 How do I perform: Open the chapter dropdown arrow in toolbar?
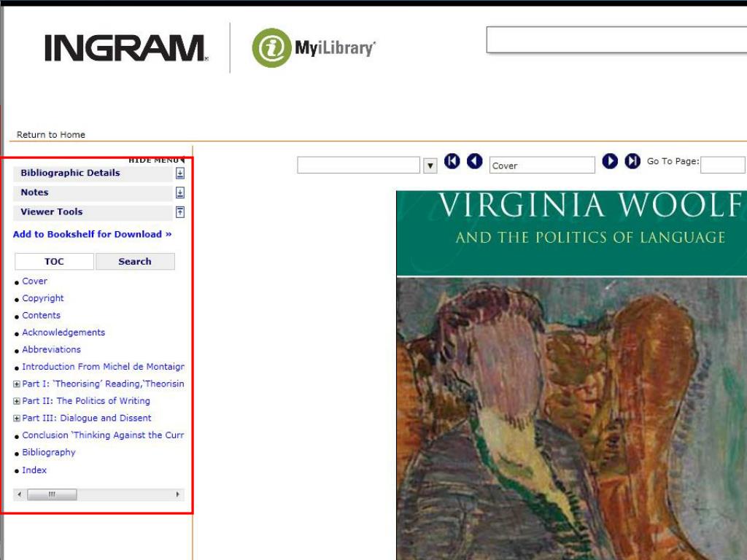[430, 166]
